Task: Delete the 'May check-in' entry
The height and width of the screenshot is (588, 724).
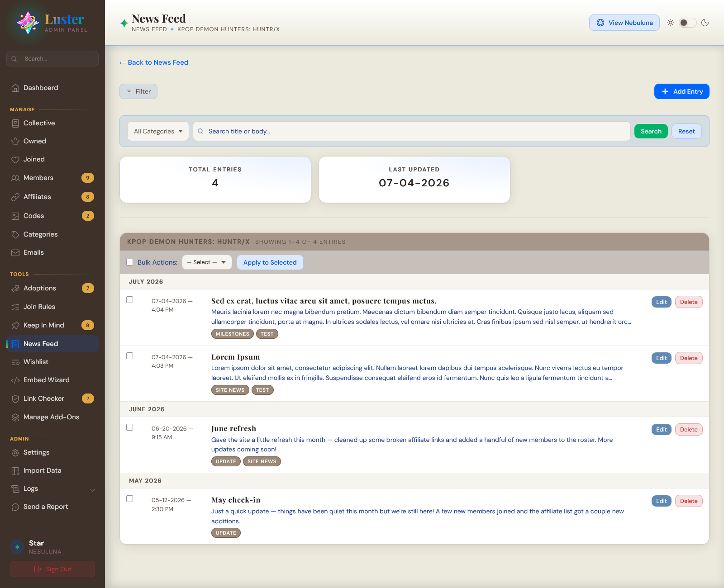Action: [x=689, y=501]
